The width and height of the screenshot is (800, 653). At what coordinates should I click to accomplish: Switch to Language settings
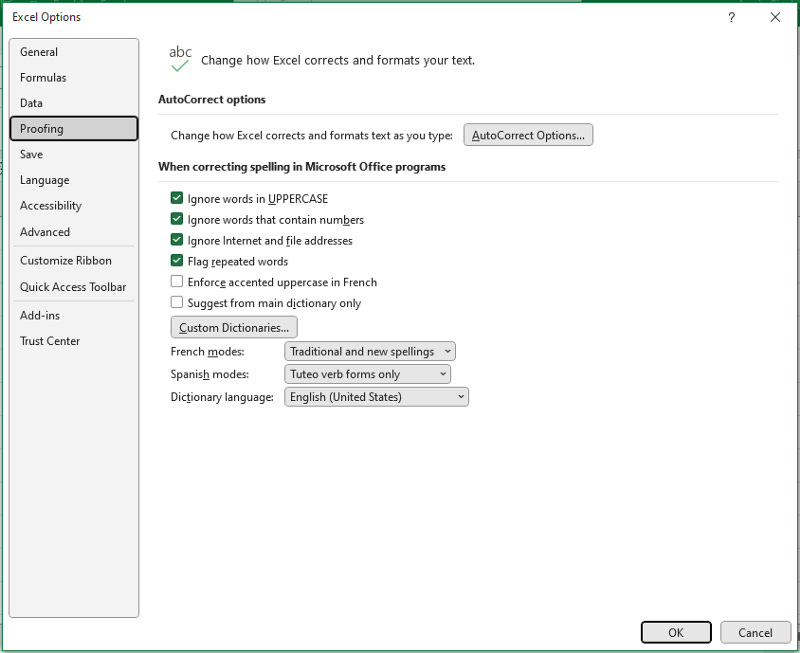(x=73, y=180)
